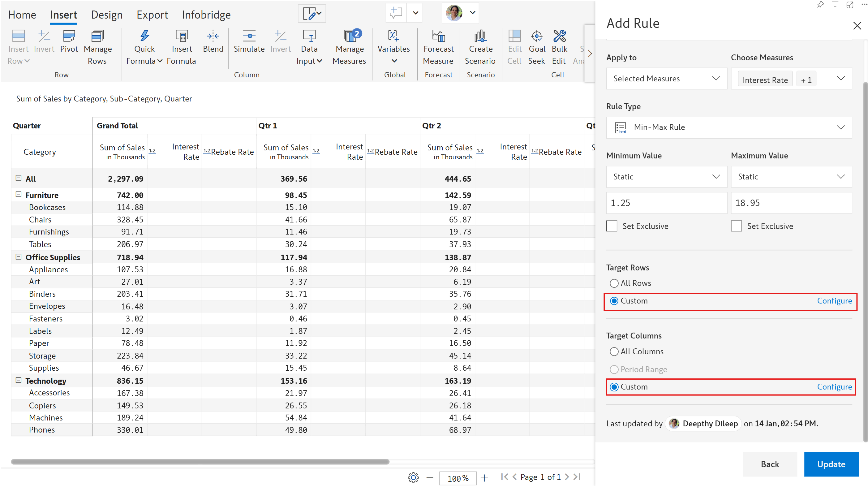Collapse the Furniture category row

tap(19, 195)
